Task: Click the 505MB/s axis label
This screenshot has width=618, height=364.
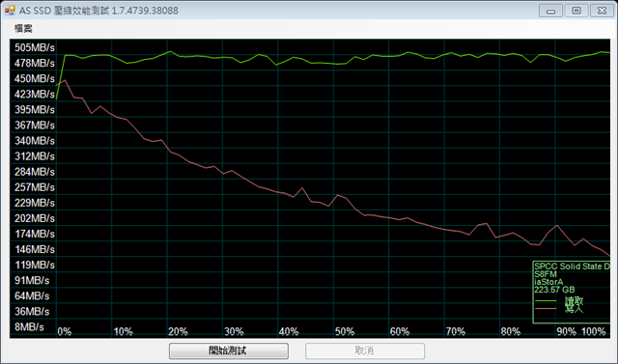Action: [x=35, y=47]
